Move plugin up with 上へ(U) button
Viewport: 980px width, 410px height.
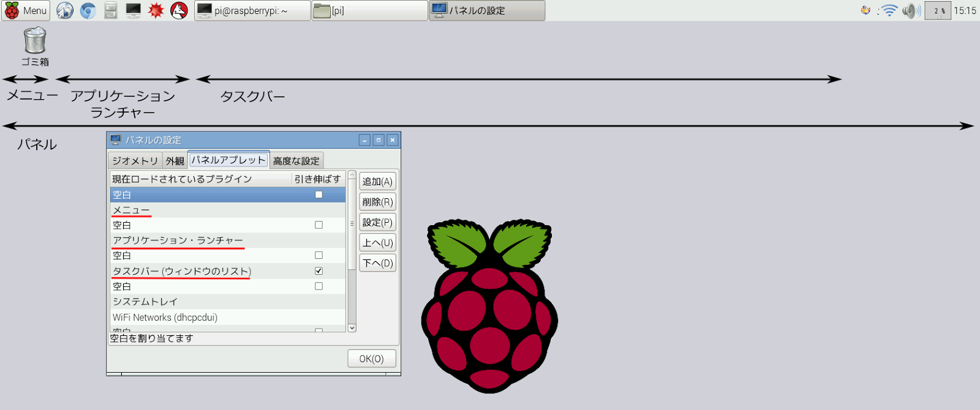tap(377, 242)
